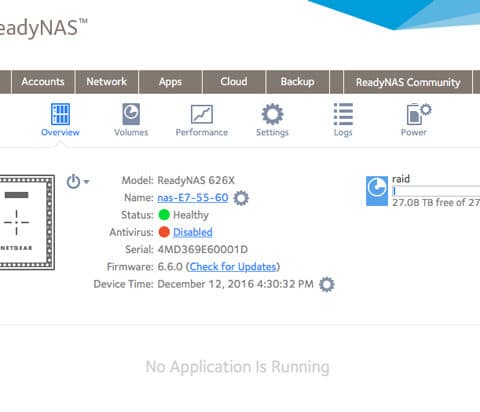The height and width of the screenshot is (412, 480).
Task: Open the Settings gear in toolbar
Action: coord(272,114)
